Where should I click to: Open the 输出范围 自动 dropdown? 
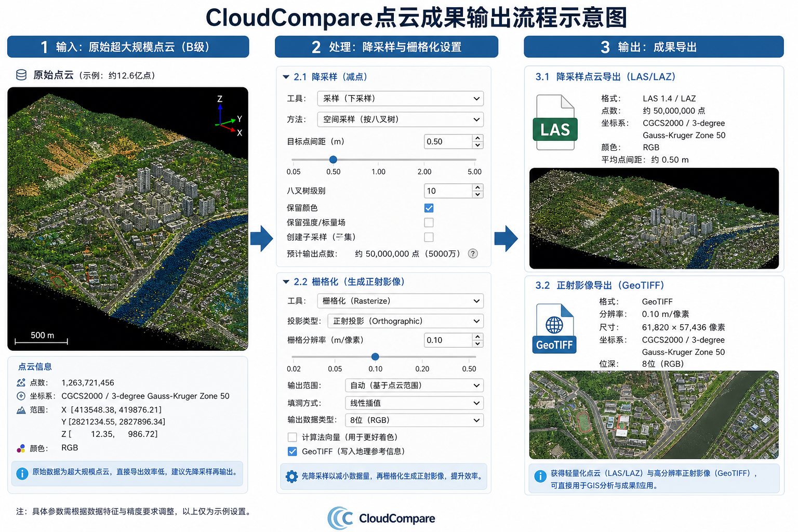tap(414, 385)
